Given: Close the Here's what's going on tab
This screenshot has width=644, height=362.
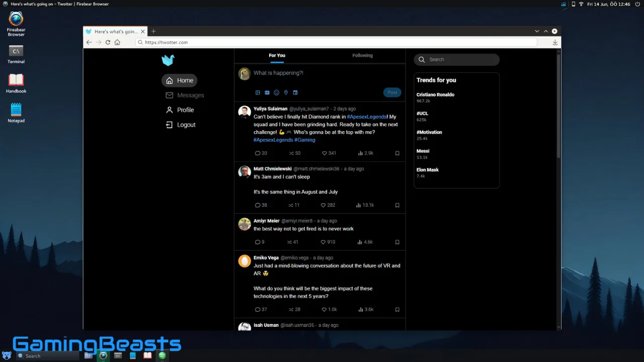Looking at the screenshot, I should click(x=142, y=31).
